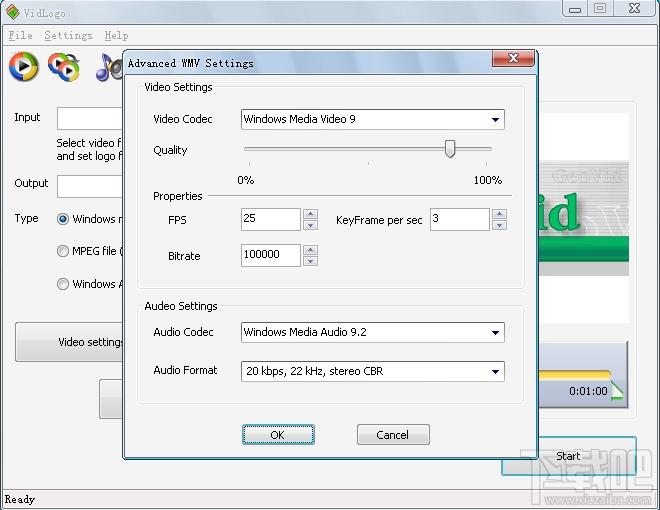The height and width of the screenshot is (510, 660).
Task: Click the music note audio toolbar icon
Action: click(x=109, y=67)
